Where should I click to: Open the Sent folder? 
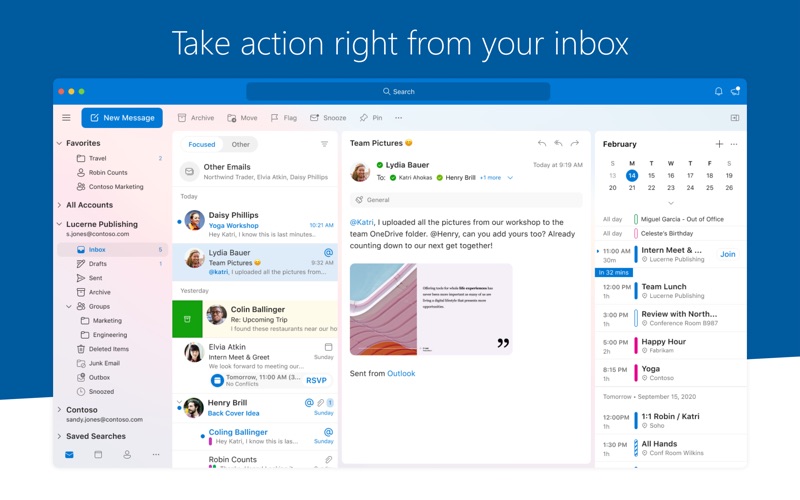pos(113,278)
